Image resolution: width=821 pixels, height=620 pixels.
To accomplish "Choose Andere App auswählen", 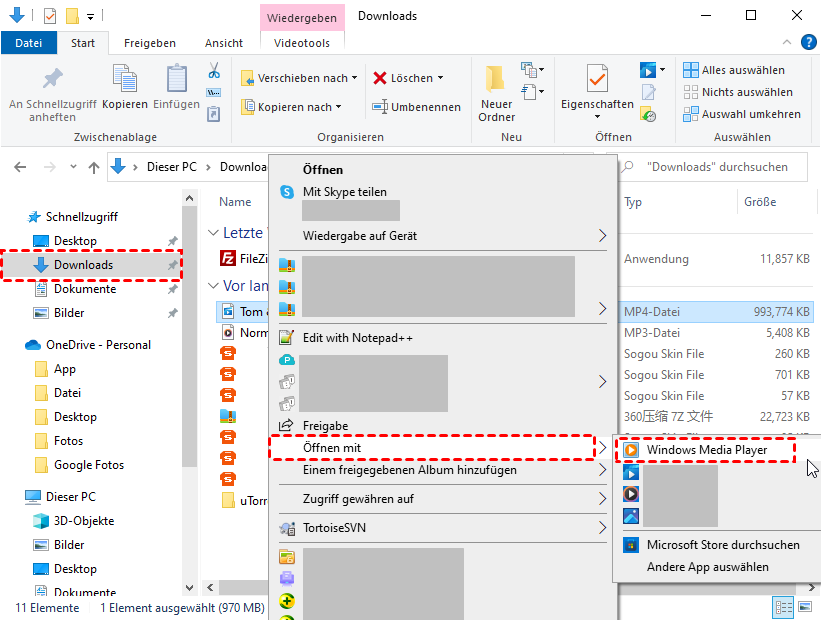I will pos(707,567).
